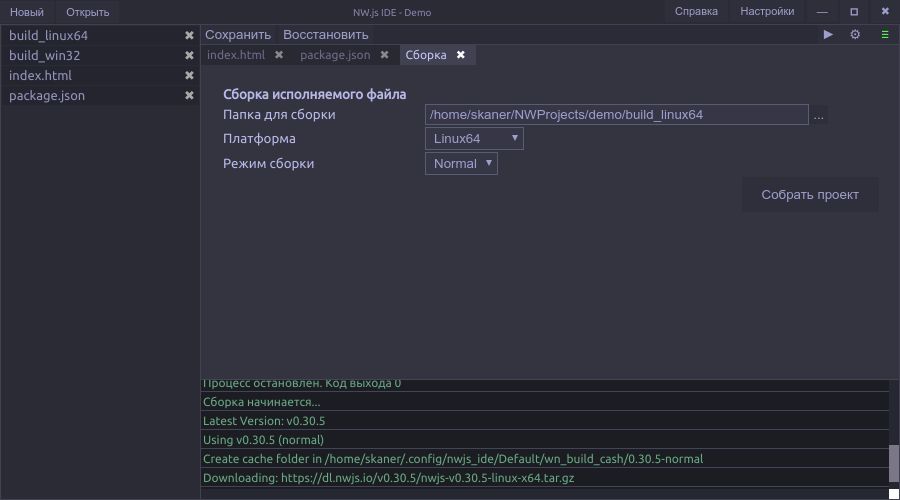
Task: Edit the build folder path field
Action: click(616, 115)
